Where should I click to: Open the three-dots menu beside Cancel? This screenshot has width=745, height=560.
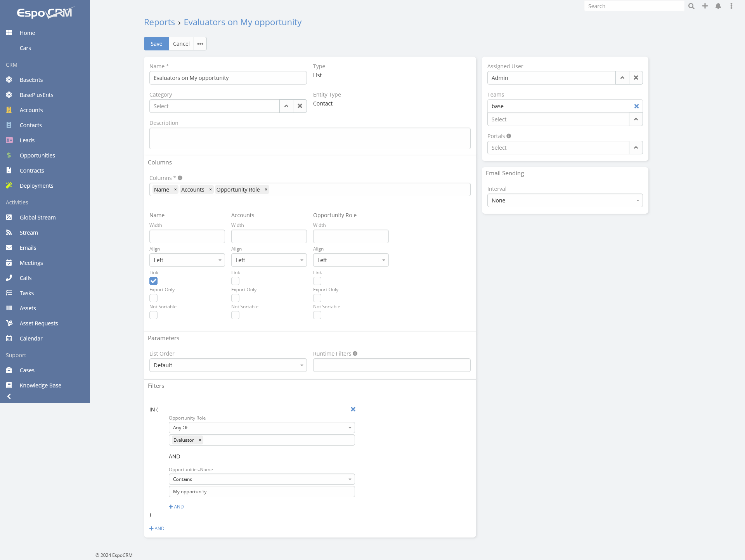[200, 44]
